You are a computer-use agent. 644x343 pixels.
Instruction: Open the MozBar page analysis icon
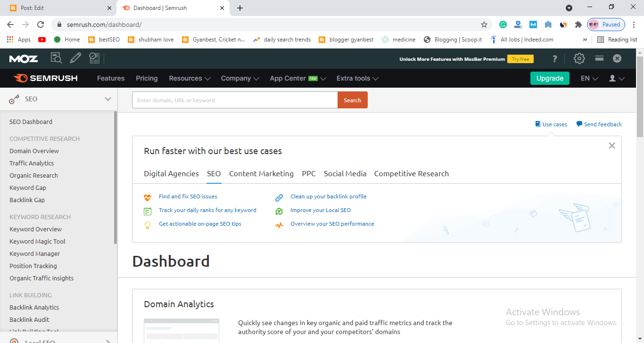click(57, 58)
